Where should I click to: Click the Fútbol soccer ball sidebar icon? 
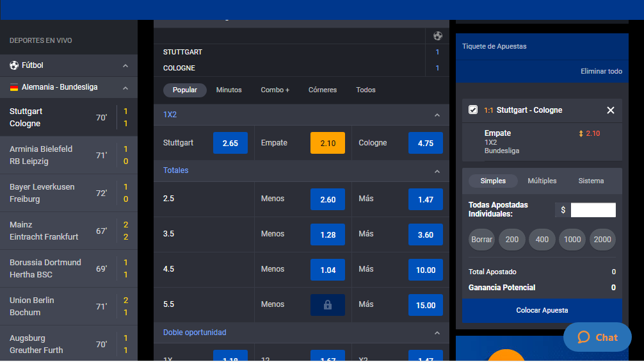(14, 65)
